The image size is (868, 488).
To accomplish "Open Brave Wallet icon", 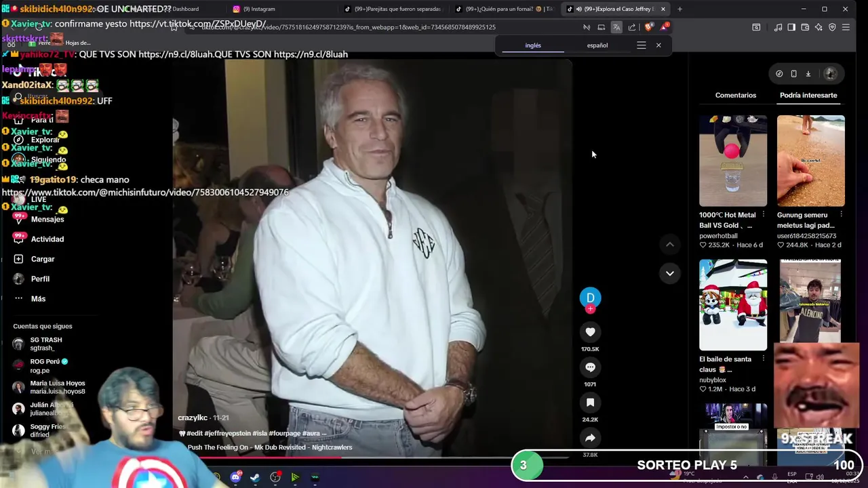I will [805, 27].
